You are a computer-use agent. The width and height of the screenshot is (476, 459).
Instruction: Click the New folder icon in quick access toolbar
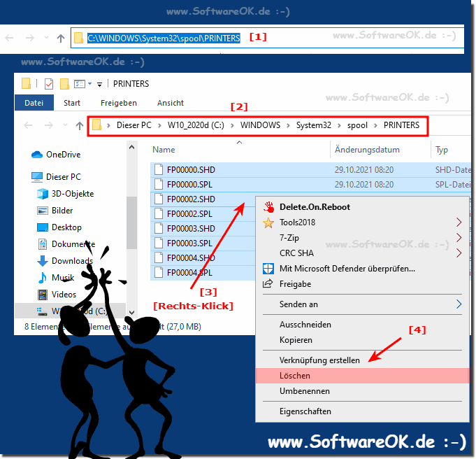pyautogui.click(x=64, y=83)
